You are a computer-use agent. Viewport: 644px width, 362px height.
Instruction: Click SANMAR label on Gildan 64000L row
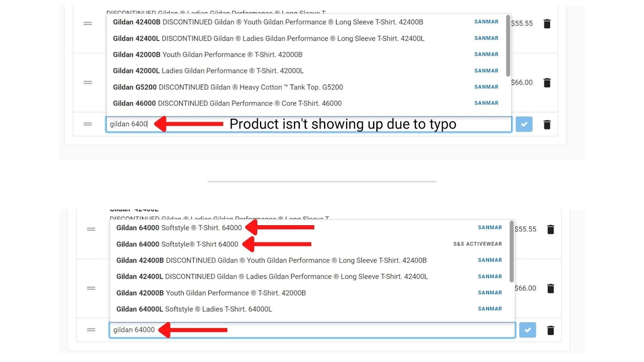pos(490,309)
